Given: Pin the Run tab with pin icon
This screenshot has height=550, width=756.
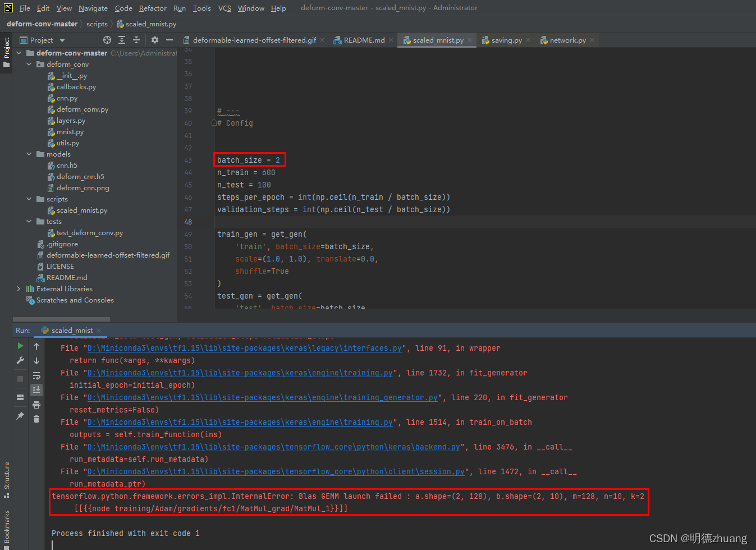Looking at the screenshot, I should click(20, 416).
